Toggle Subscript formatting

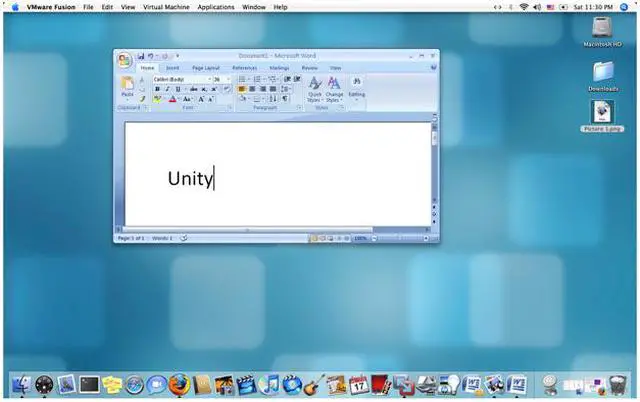pos(204,89)
